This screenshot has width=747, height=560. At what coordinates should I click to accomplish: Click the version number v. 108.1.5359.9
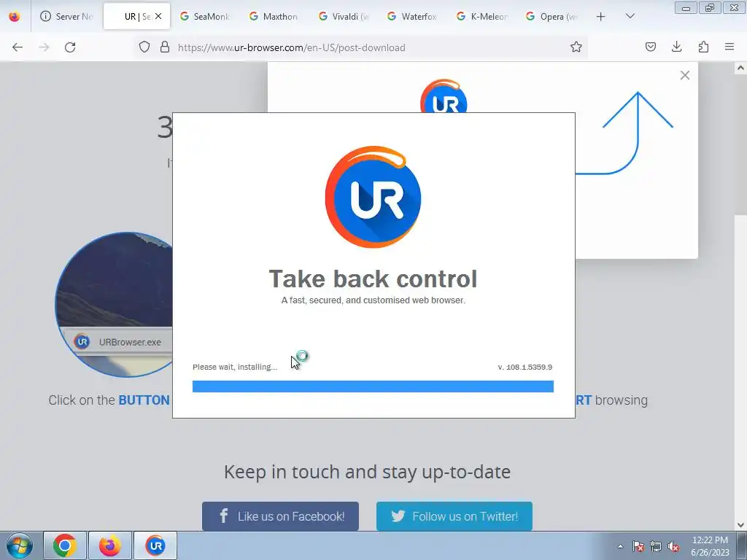(525, 367)
